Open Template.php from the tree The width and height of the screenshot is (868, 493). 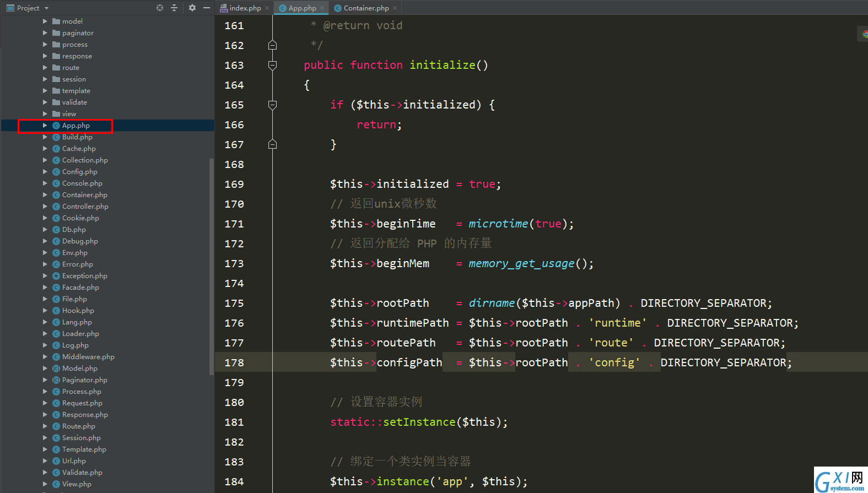tap(84, 449)
